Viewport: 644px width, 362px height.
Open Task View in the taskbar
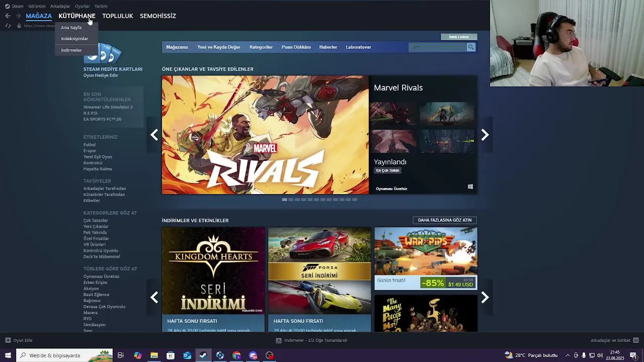(121, 355)
